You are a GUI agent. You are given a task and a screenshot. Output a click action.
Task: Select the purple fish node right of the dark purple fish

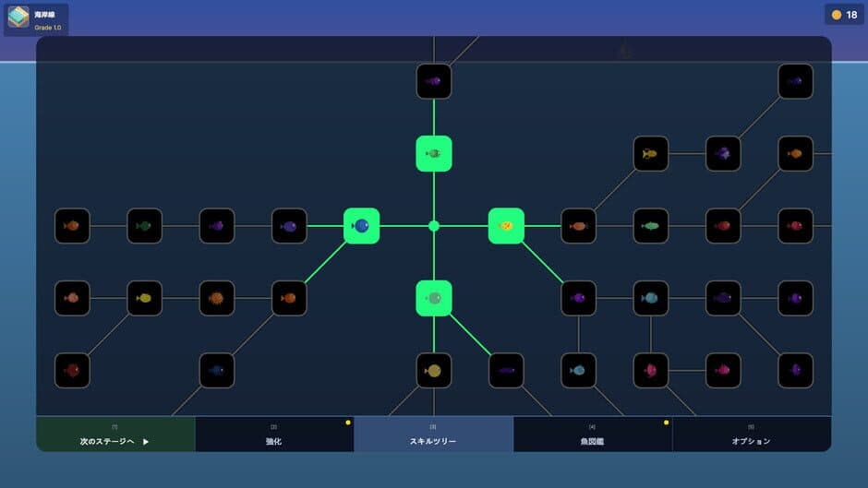pos(795,298)
